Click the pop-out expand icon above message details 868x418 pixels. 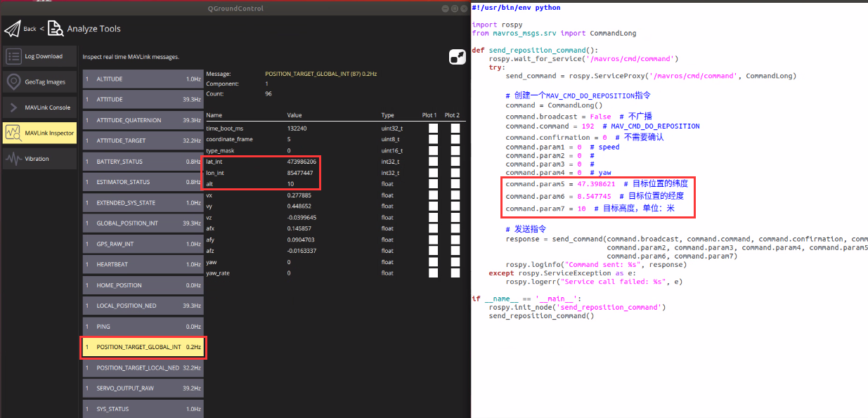click(x=458, y=57)
